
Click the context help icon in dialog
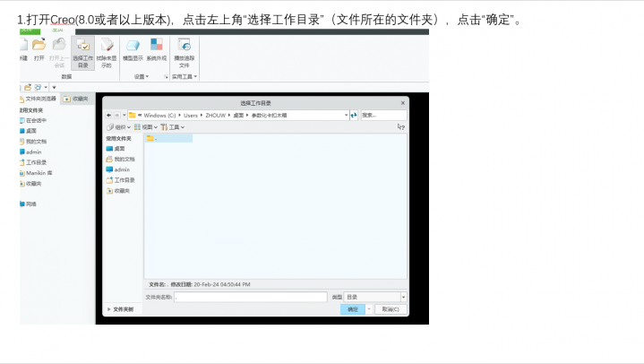point(401,127)
